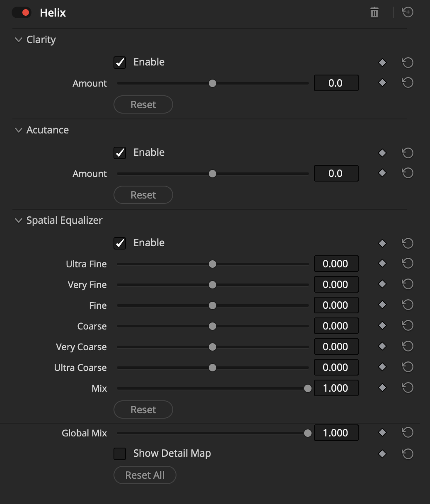Image resolution: width=430 pixels, height=504 pixels.
Task: Click the keyframe diamond for Global Mix
Action: tap(382, 432)
